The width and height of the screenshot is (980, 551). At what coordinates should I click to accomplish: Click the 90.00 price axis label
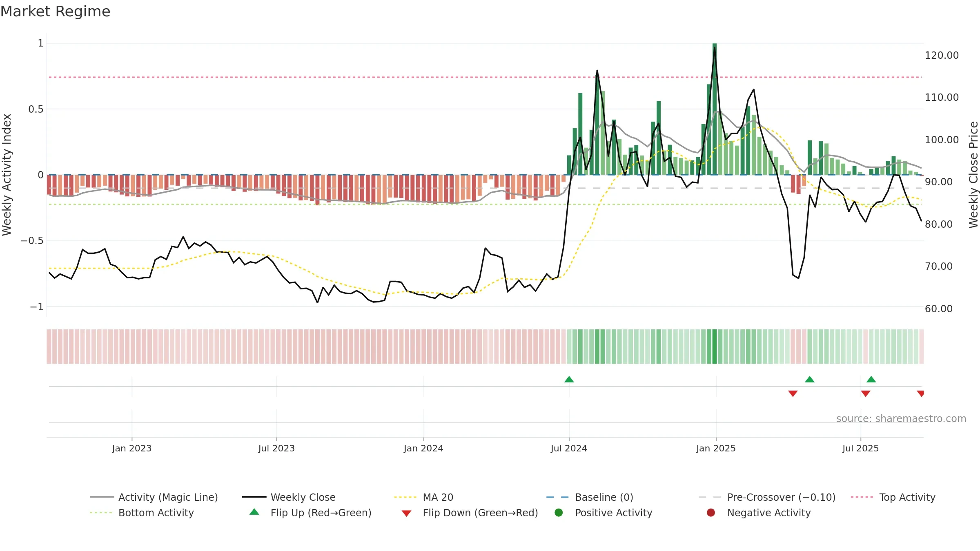tap(939, 182)
